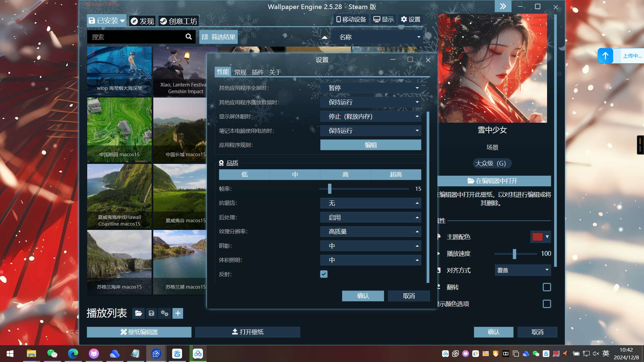644x362 pixels.
Task: Click the search magnifier icon
Action: [x=189, y=37]
